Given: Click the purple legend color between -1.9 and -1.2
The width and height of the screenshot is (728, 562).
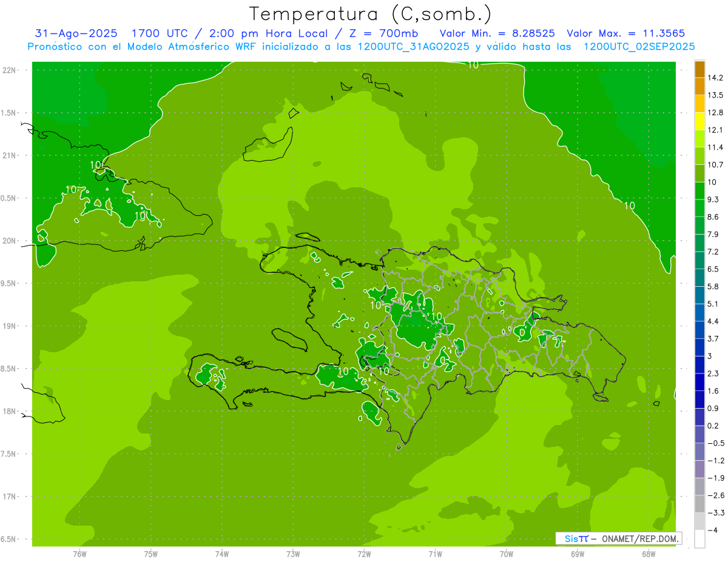Looking at the screenshot, I should [x=699, y=469].
